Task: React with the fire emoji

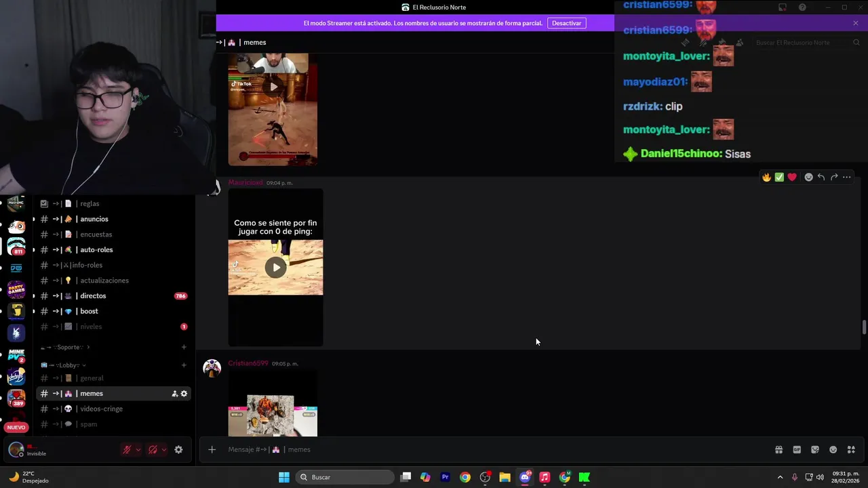Action: click(766, 177)
